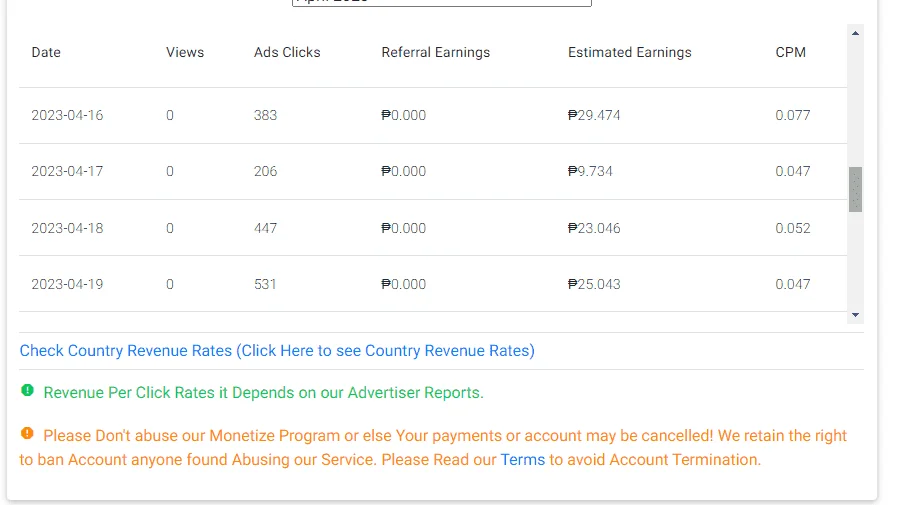Click the CPM column header
The image size is (899, 505).
coord(790,52)
